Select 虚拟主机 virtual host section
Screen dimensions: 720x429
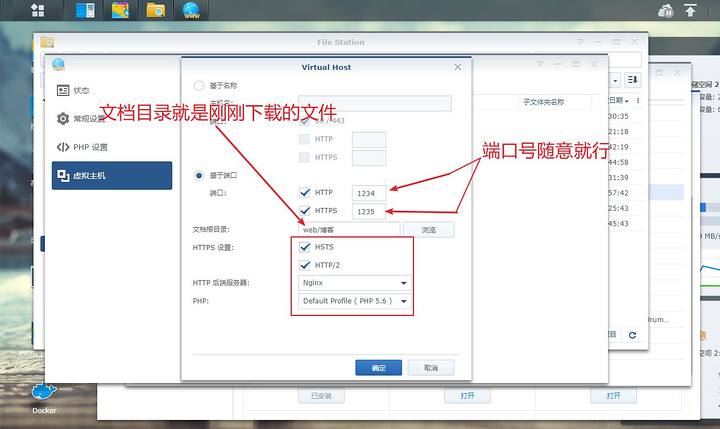click(112, 175)
